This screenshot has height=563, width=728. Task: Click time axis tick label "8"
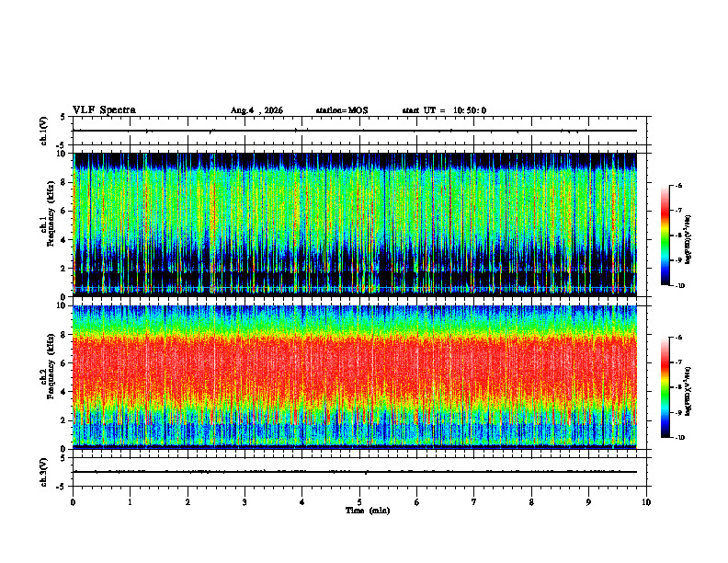coord(531,502)
